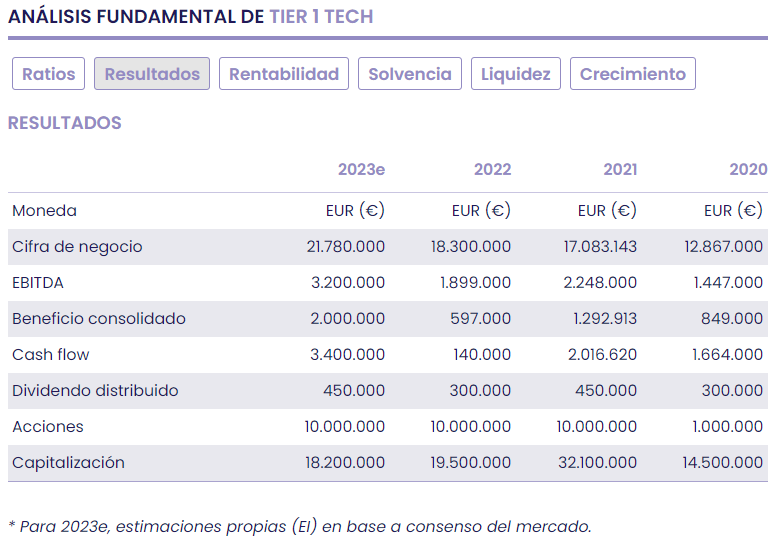Select the Resultados tab
Viewport: 772px width, 540px height.
(x=152, y=74)
